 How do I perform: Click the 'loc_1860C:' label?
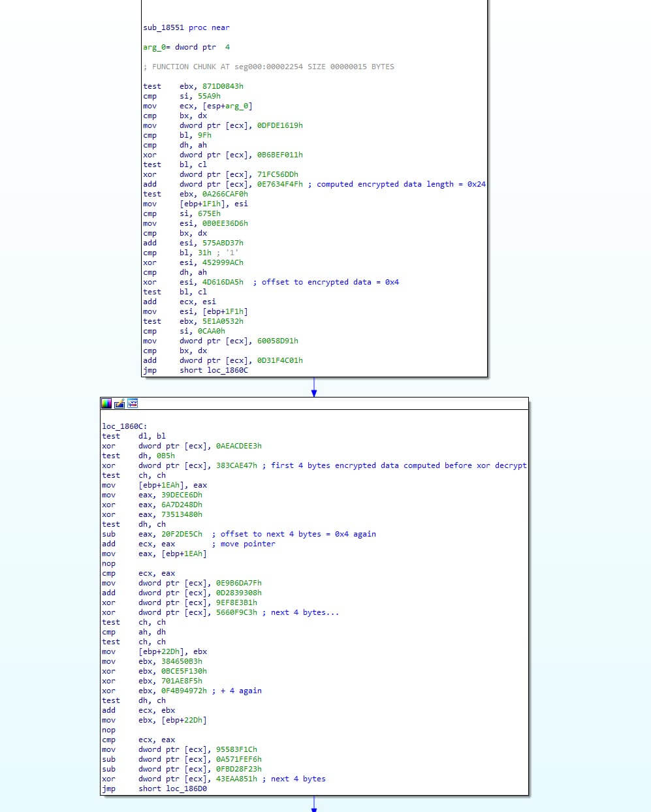tap(125, 426)
